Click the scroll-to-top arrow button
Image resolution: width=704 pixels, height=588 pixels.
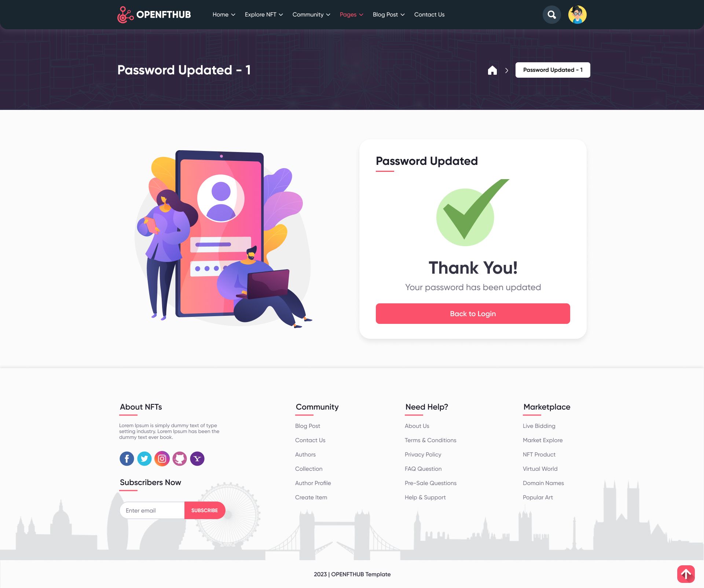click(686, 574)
